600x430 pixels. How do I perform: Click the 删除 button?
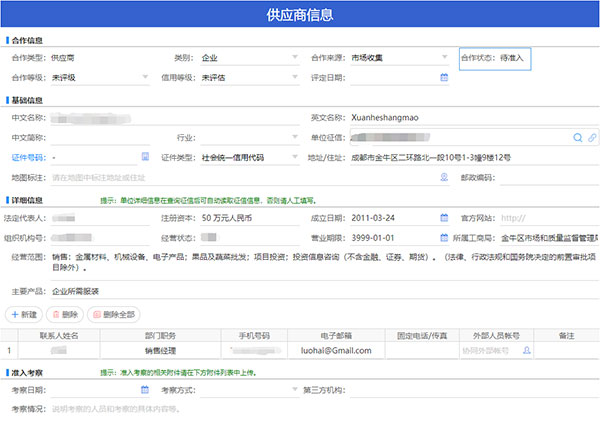(65, 314)
